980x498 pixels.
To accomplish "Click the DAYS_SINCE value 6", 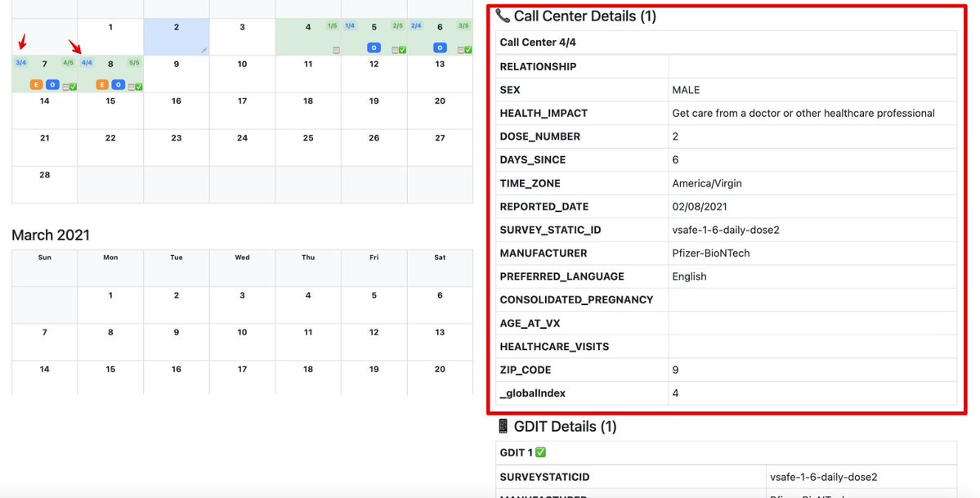I will [x=675, y=159].
